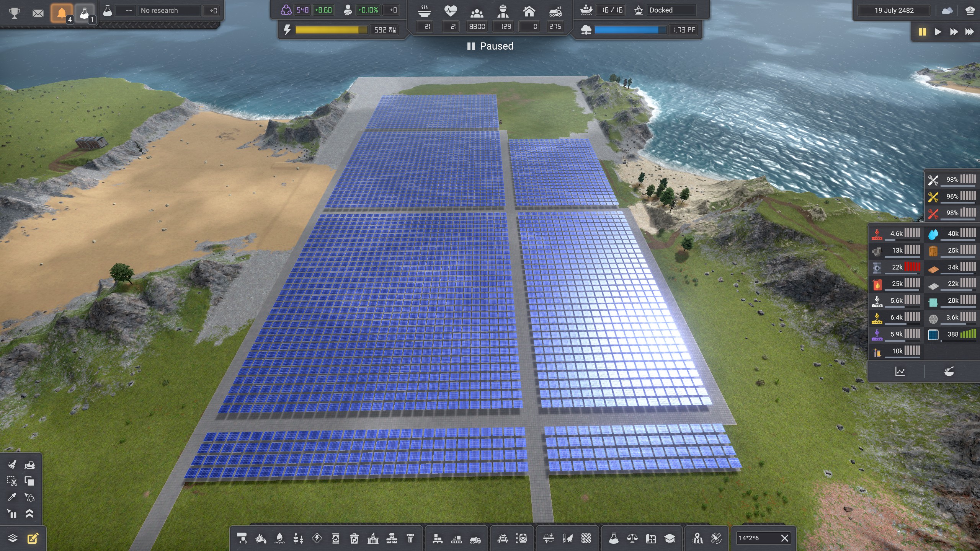Image resolution: width=980 pixels, height=551 pixels.
Task: Click the 'No research' status field
Action: [x=169, y=10]
